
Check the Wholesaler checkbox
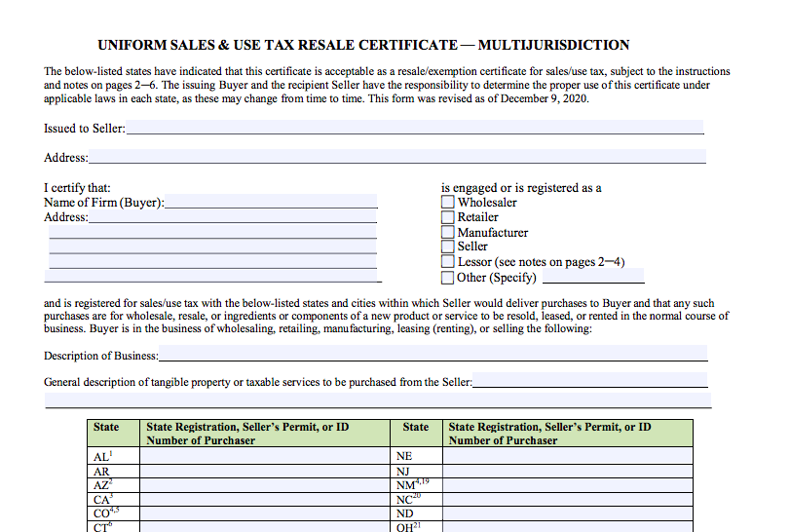[448, 203]
